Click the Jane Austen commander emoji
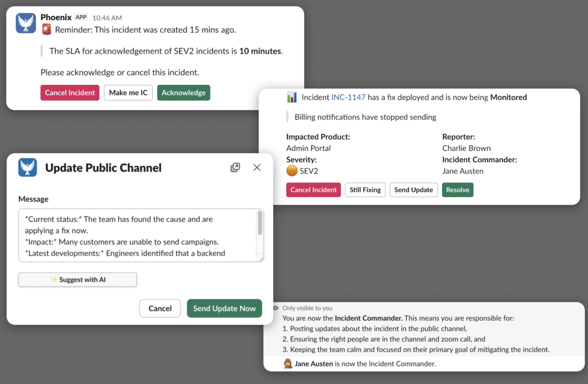588x384 pixels. pyautogui.click(x=288, y=364)
